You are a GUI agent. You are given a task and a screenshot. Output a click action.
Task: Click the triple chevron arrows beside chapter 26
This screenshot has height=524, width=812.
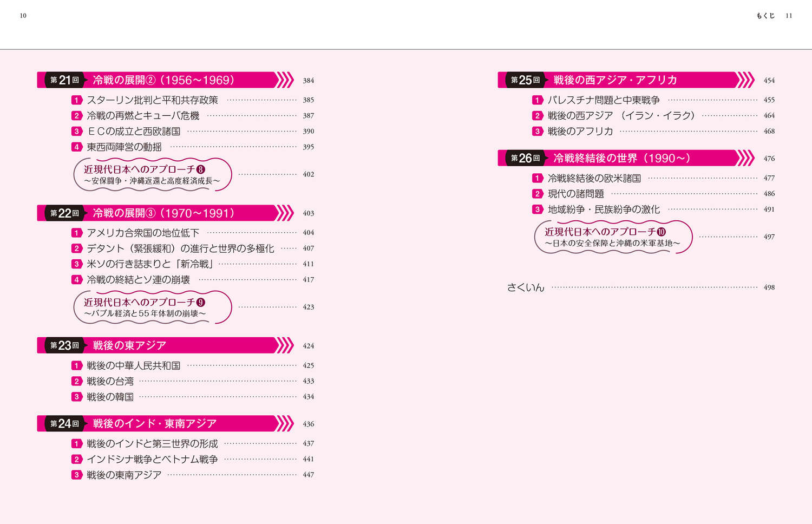click(746, 158)
